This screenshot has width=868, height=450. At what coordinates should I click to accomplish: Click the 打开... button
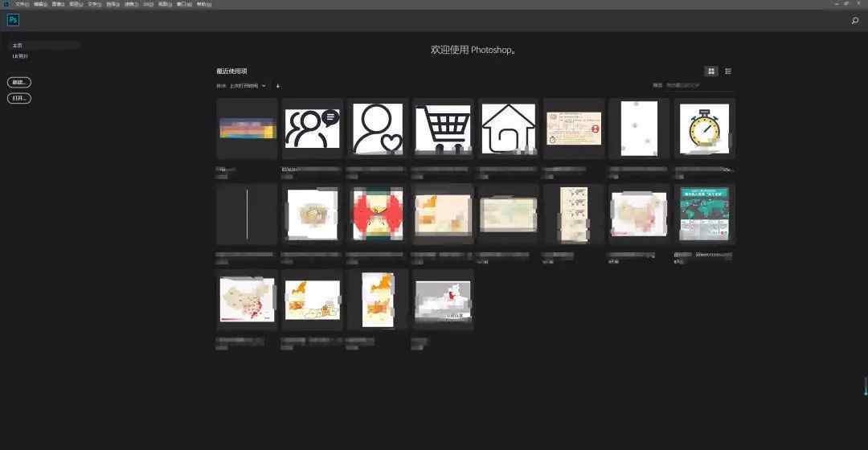click(19, 98)
